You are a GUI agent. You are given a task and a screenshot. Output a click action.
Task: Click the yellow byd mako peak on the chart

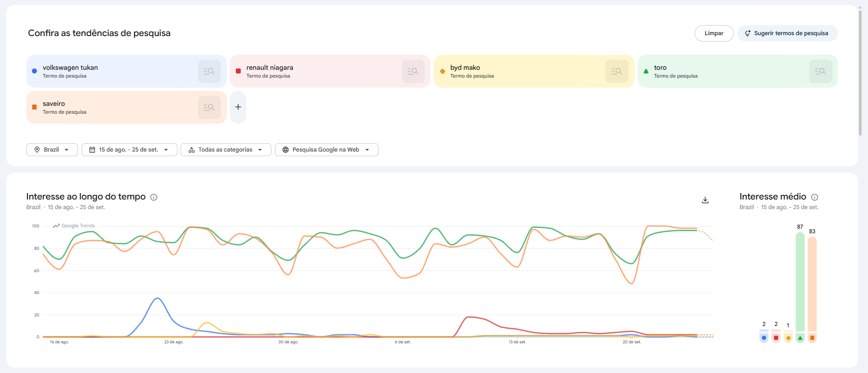[x=207, y=323]
